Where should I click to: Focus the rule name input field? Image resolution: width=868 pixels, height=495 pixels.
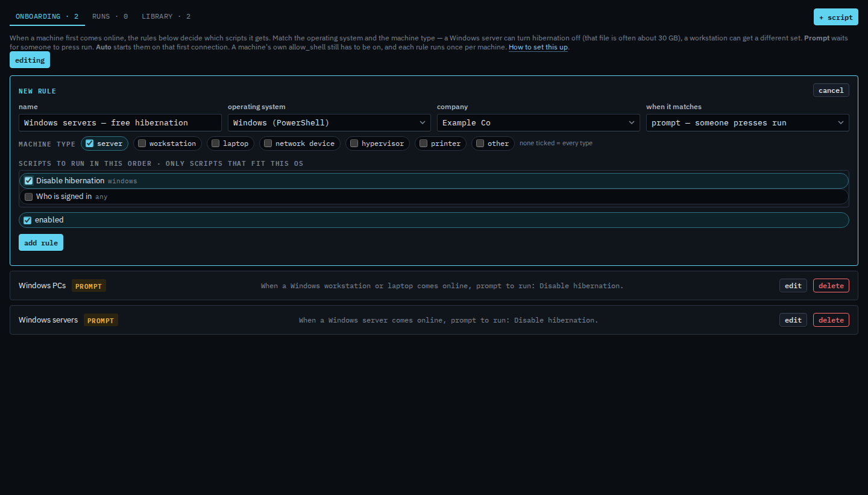pos(120,122)
